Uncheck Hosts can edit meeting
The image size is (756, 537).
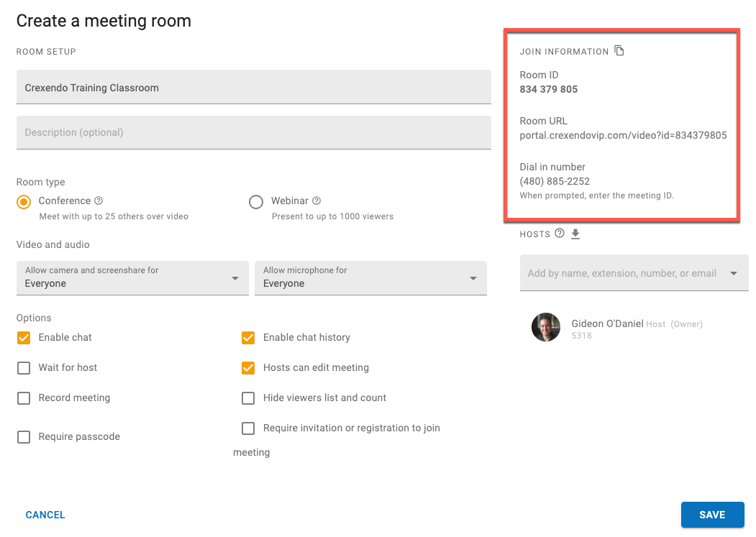248,368
